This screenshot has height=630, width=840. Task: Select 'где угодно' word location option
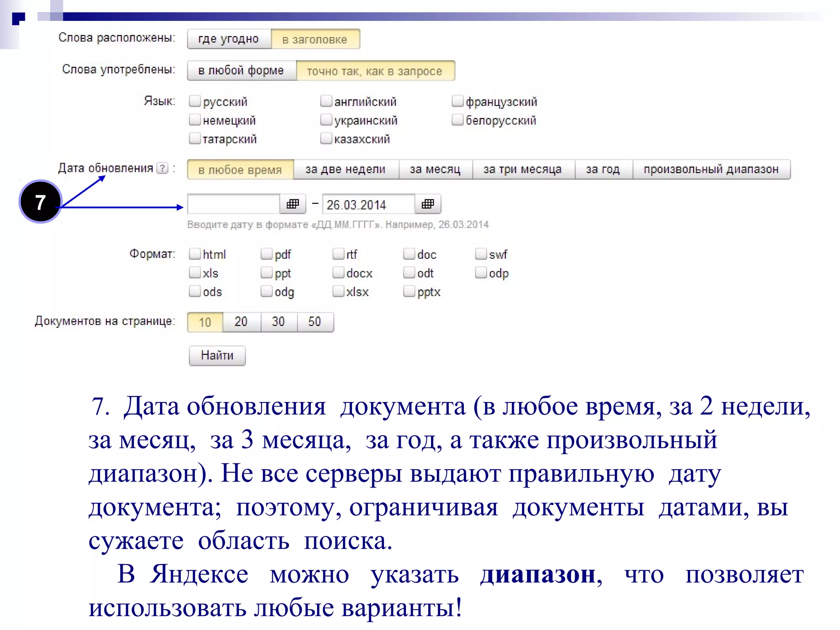point(229,39)
